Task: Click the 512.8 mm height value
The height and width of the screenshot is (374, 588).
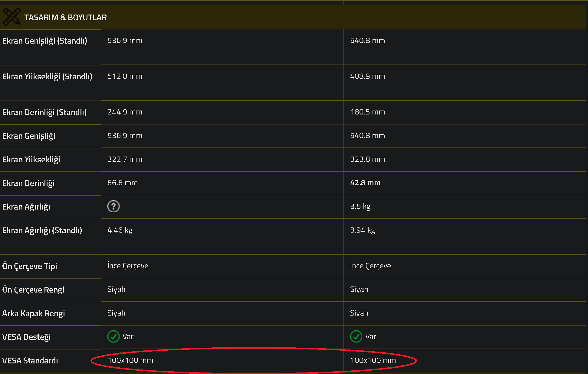Action: click(x=125, y=76)
